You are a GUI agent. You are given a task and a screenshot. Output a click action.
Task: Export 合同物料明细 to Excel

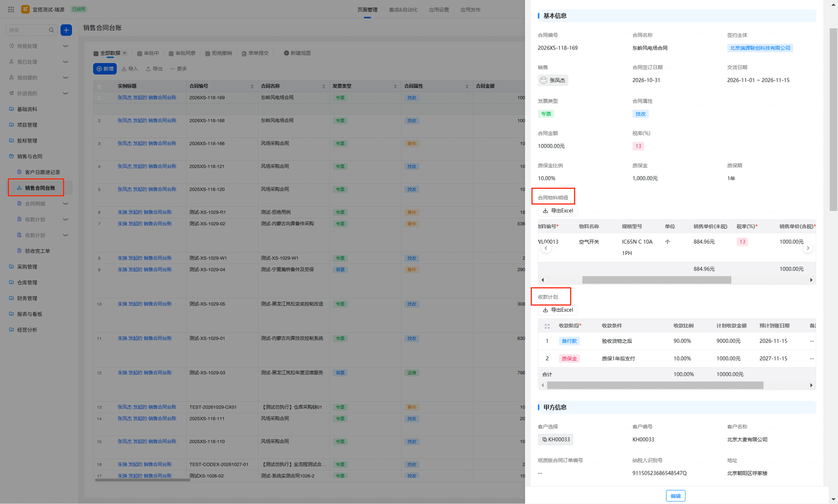[x=558, y=211]
